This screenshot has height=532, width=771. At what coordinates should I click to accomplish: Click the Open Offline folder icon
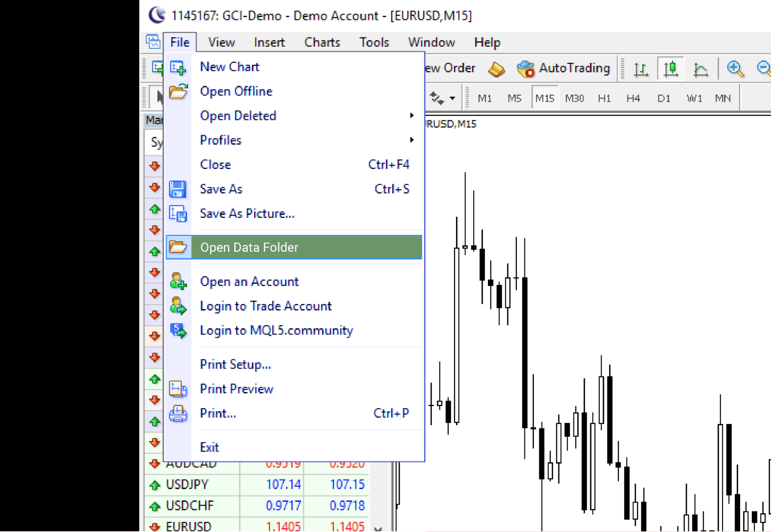[178, 91]
